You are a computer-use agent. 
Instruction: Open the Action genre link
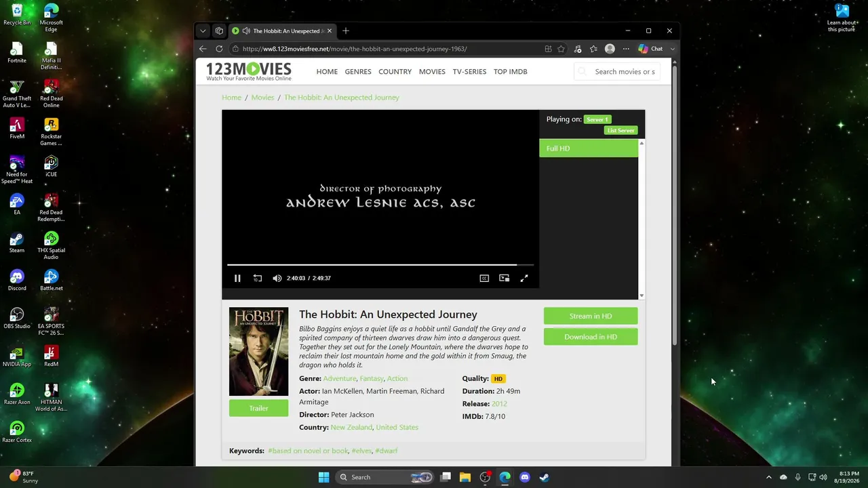(397, 379)
